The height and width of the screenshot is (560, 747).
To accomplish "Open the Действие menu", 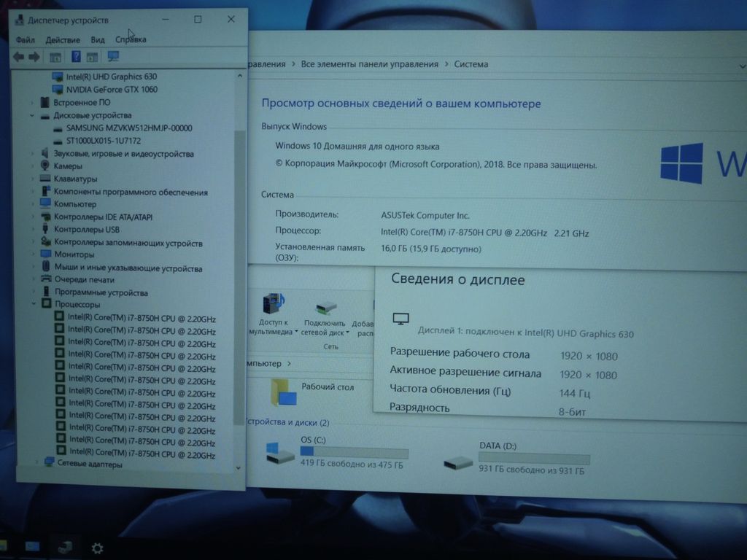I will point(63,39).
